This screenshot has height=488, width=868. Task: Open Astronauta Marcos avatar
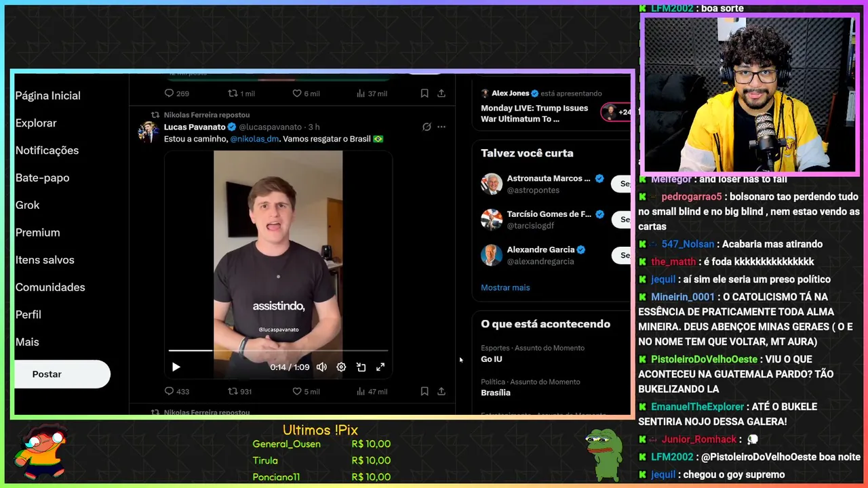click(x=492, y=184)
